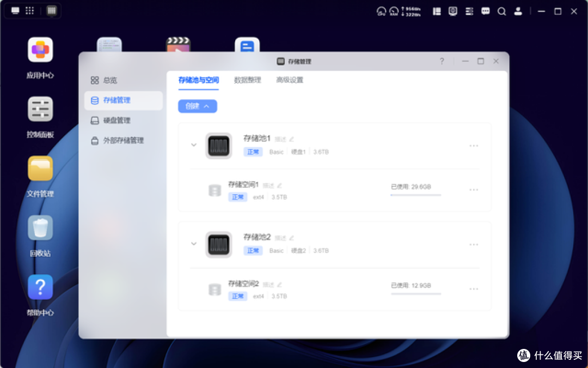Open the search magnifier icon in top bar

501,11
